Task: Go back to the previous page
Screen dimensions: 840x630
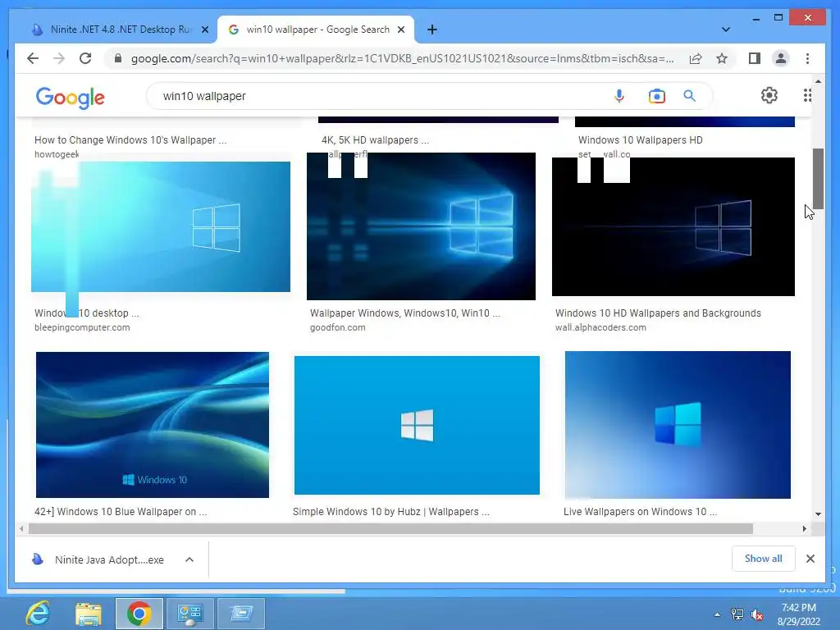Action: [33, 58]
